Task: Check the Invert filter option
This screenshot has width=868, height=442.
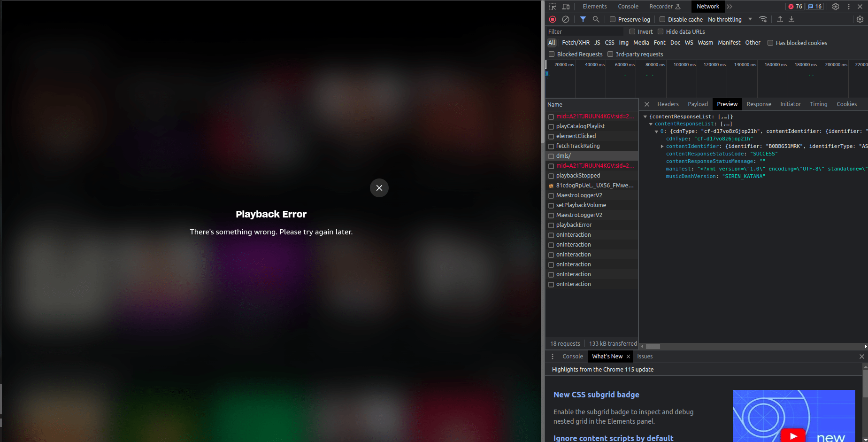Action: point(633,31)
